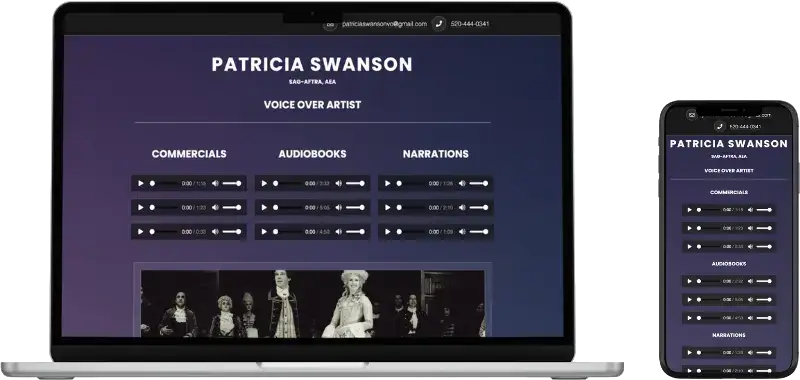800x380 pixels.
Task: Play first Audiobooks track on phone screen
Action: pos(689,281)
